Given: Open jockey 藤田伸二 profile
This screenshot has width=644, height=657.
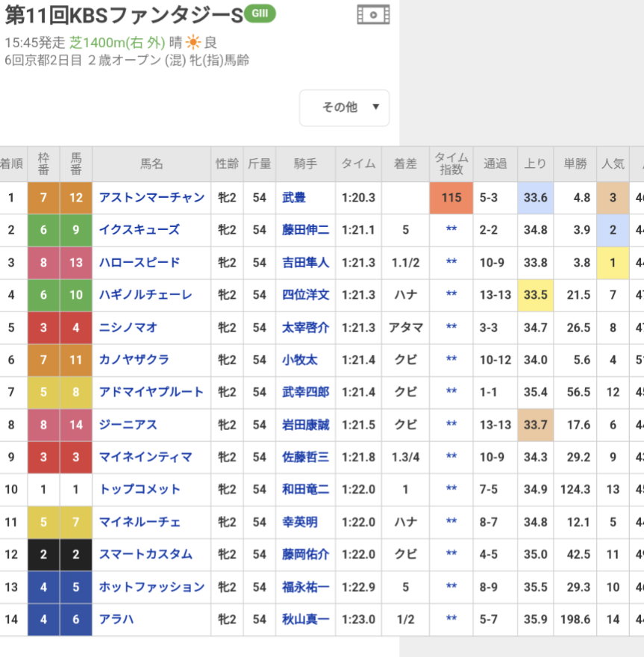Looking at the screenshot, I should click(305, 230).
